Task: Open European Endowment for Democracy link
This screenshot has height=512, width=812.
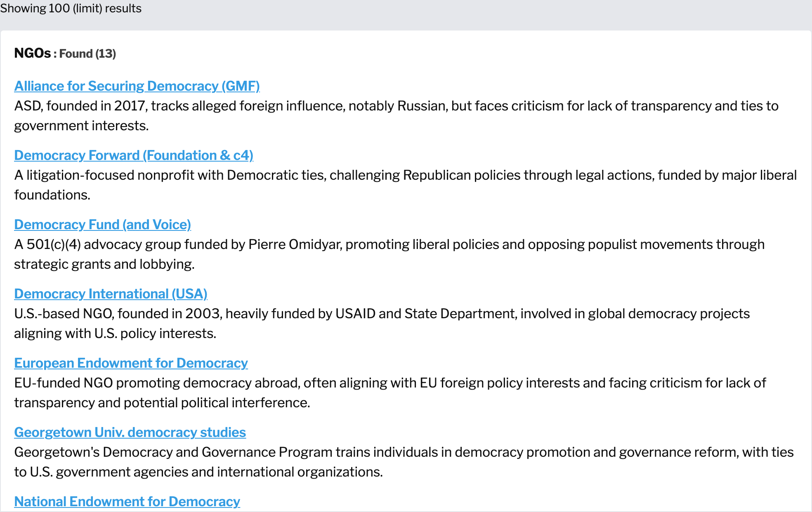Action: (x=131, y=363)
